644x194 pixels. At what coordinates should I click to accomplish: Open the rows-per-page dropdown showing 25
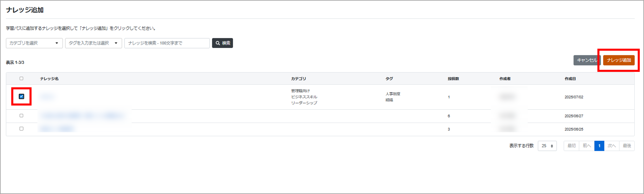pos(547,146)
